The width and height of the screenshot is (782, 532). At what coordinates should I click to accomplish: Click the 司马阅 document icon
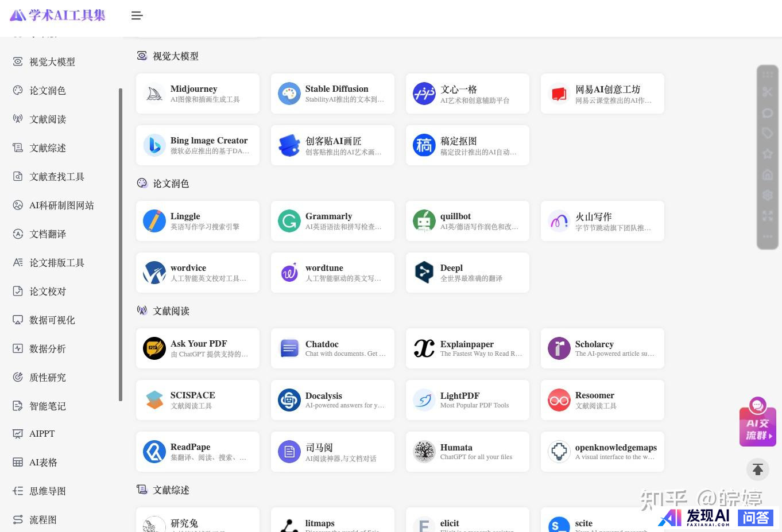pos(289,452)
